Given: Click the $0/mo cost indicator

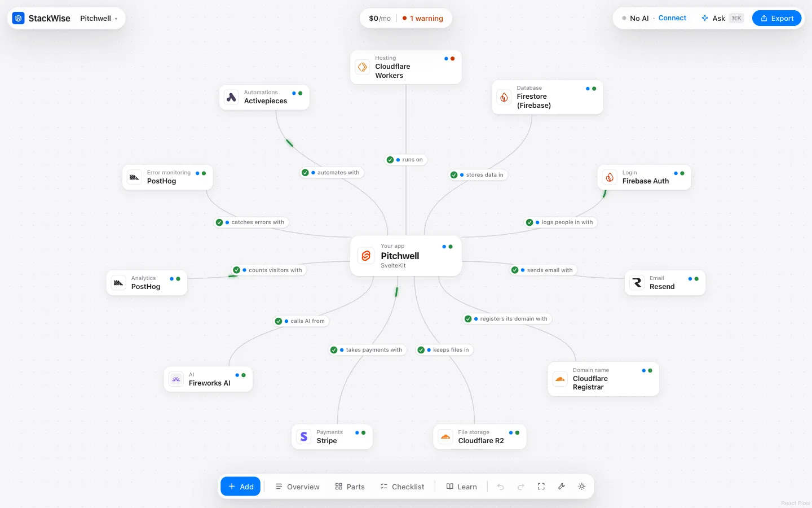Looking at the screenshot, I should (x=379, y=18).
